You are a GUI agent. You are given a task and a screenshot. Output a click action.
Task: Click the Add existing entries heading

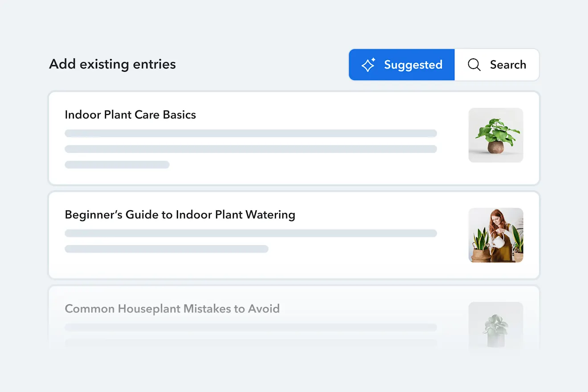112,64
